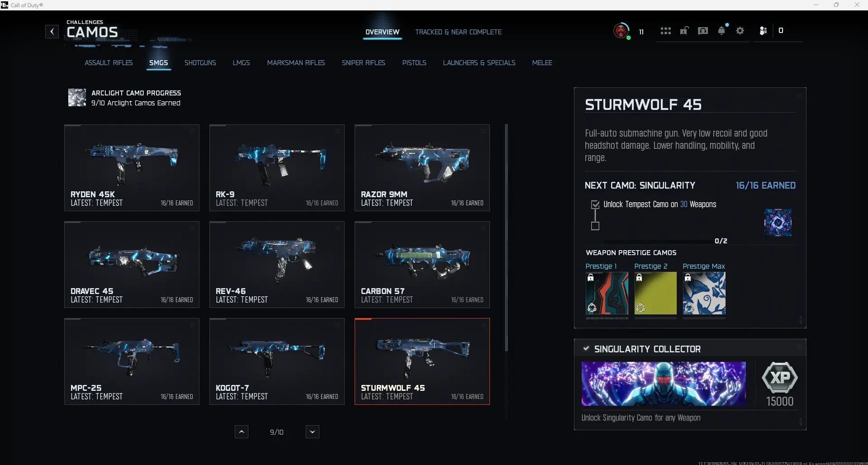Open the notifications bell
Image resolution: width=868 pixels, height=465 pixels.
click(721, 31)
